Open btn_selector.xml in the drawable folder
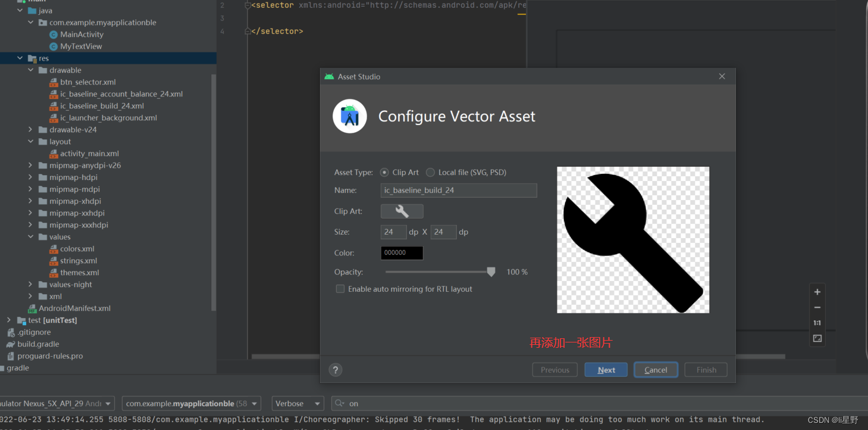Screen dimensions: 868x430 click(x=87, y=82)
